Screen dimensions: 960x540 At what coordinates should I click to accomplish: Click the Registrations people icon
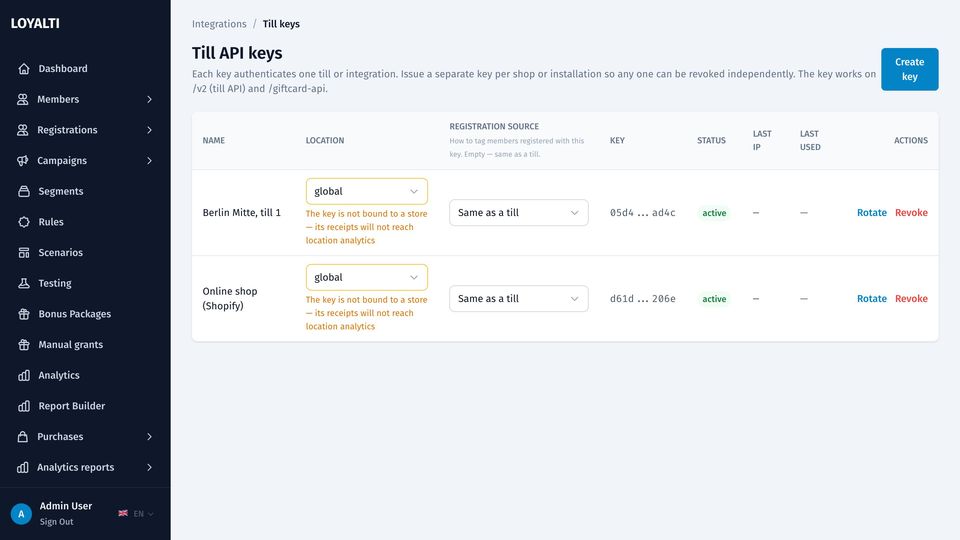tap(23, 130)
